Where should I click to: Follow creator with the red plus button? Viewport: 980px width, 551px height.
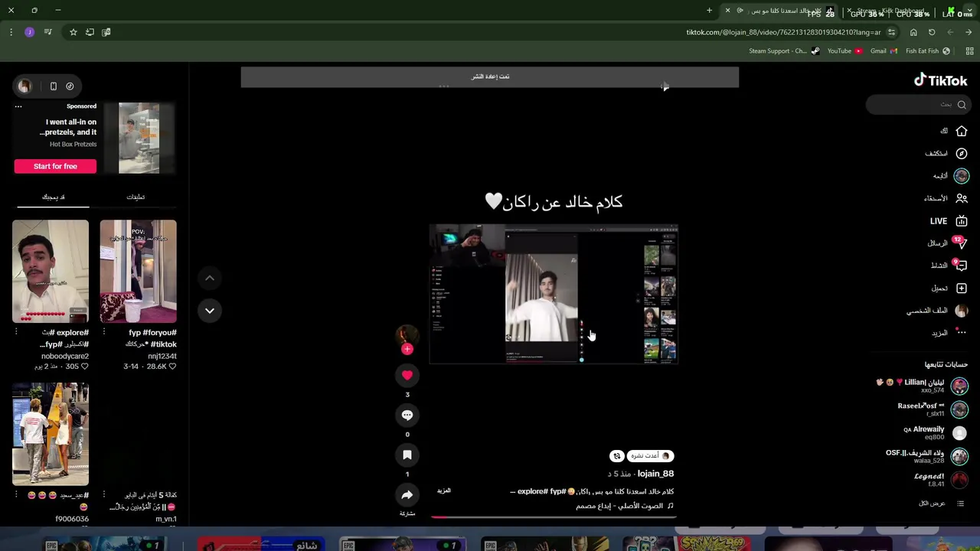click(407, 349)
